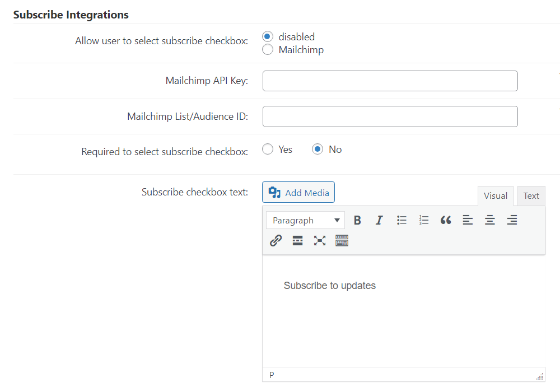
Task: Toggle bold formatting in the editor
Action: tap(357, 220)
